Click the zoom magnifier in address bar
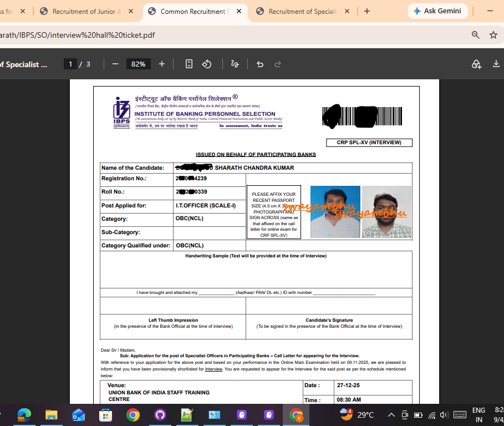This screenshot has width=504, height=426. pyautogui.click(x=475, y=35)
